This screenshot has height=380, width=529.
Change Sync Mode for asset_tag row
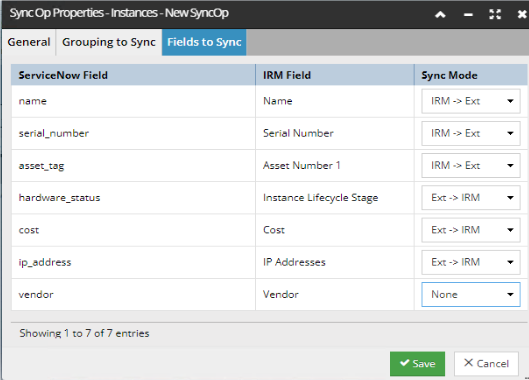pyautogui.click(x=471, y=165)
